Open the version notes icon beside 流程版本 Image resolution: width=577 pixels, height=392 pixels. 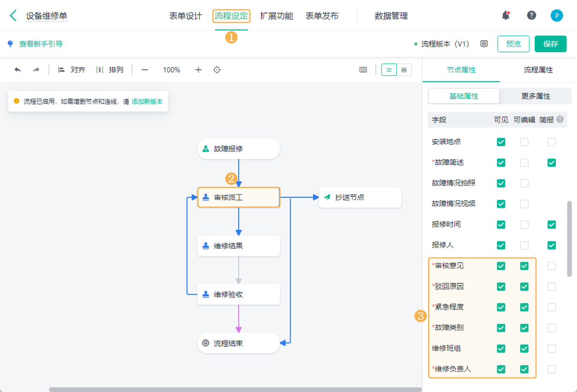(x=484, y=44)
